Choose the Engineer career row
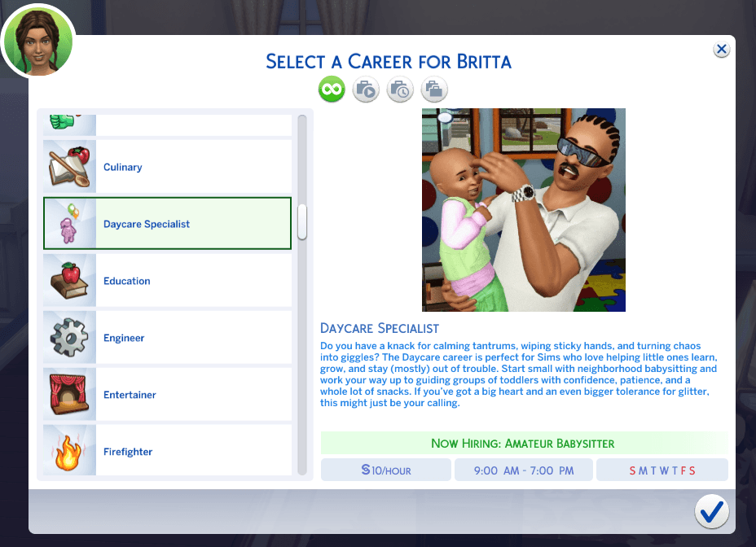This screenshot has height=547, width=756. [167, 337]
